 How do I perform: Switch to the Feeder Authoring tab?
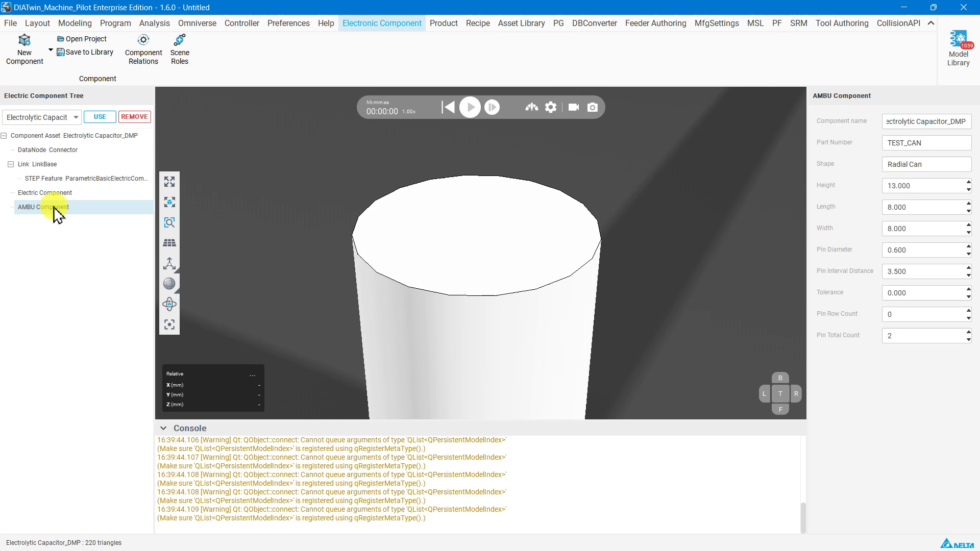[x=655, y=23]
